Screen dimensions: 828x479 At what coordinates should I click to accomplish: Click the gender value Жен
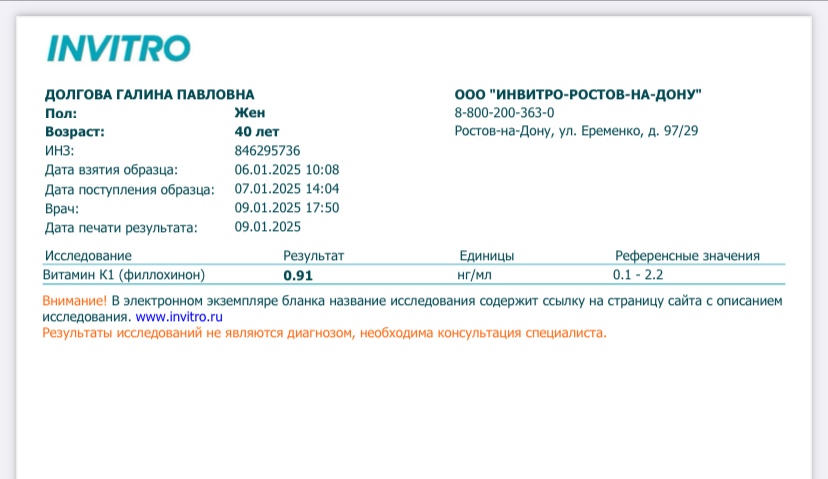pyautogui.click(x=250, y=113)
